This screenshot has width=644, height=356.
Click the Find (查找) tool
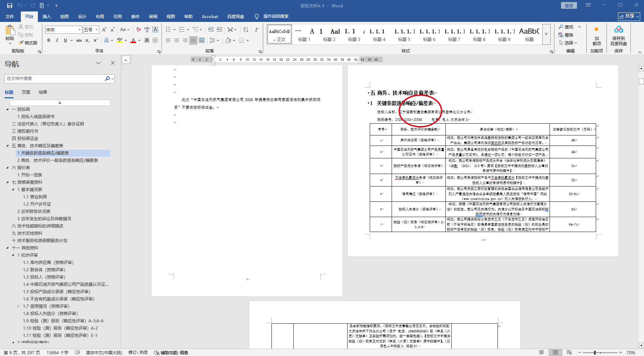566,27
